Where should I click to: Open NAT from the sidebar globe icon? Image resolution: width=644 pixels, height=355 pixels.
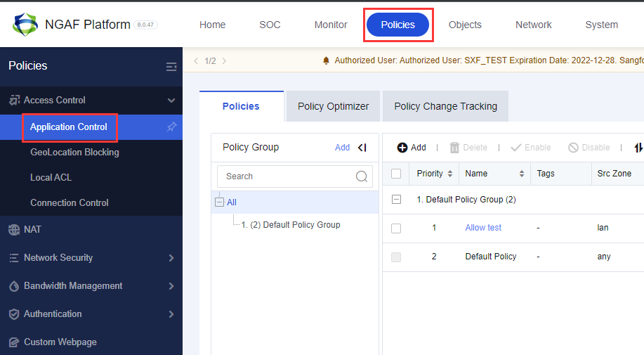click(x=14, y=230)
